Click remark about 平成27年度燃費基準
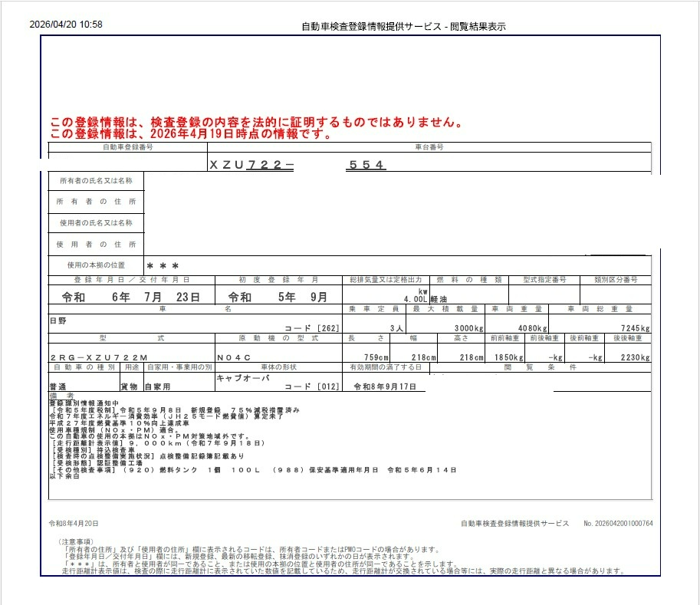Viewport: 700px width, 605px height. (119, 423)
